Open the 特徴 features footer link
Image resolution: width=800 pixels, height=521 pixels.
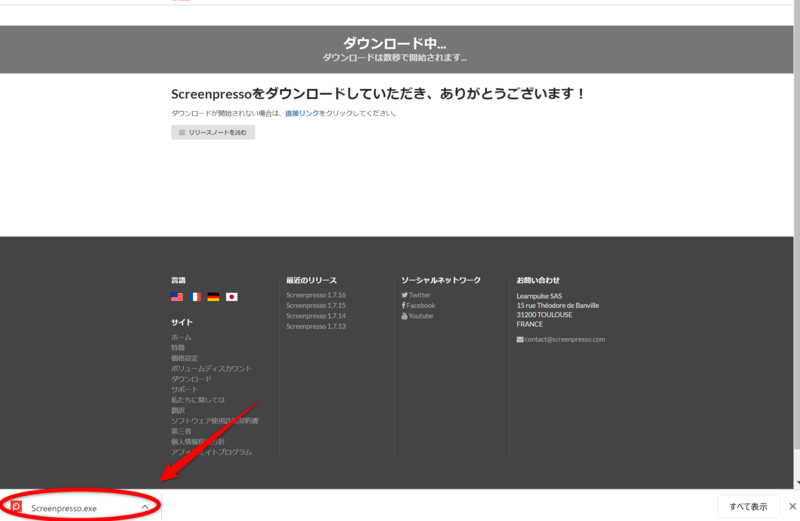[178, 348]
